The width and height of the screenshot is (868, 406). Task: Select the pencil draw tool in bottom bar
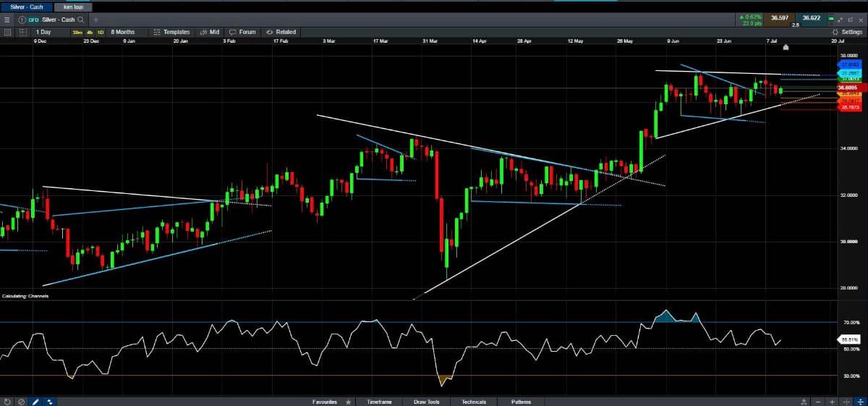coord(35,401)
